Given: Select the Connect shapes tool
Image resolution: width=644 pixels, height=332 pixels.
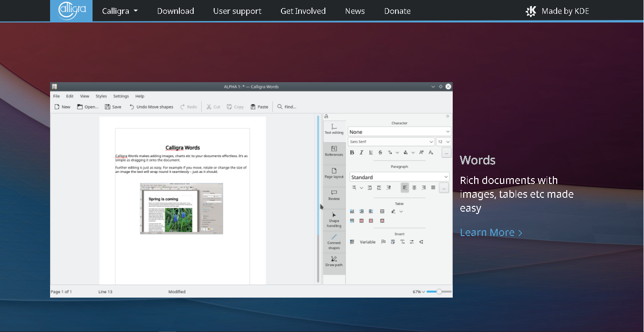Looking at the screenshot, I should click(334, 242).
